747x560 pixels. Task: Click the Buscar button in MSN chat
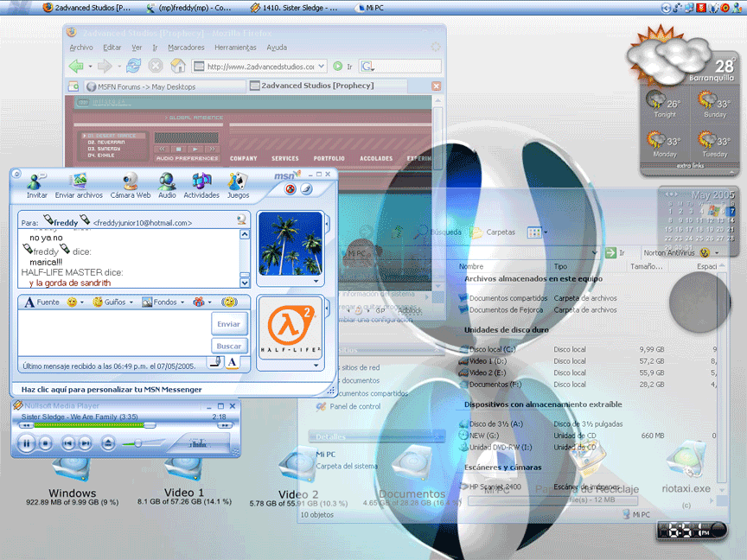point(229,346)
